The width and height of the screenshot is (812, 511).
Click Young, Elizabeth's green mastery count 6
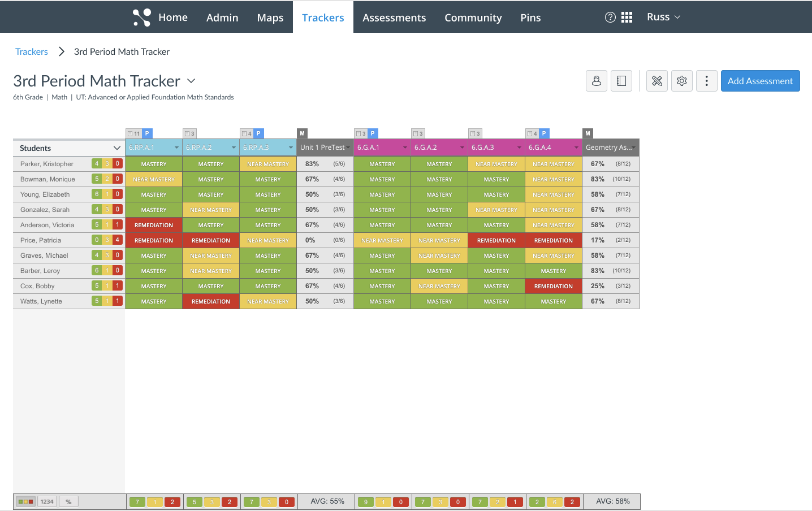click(97, 194)
